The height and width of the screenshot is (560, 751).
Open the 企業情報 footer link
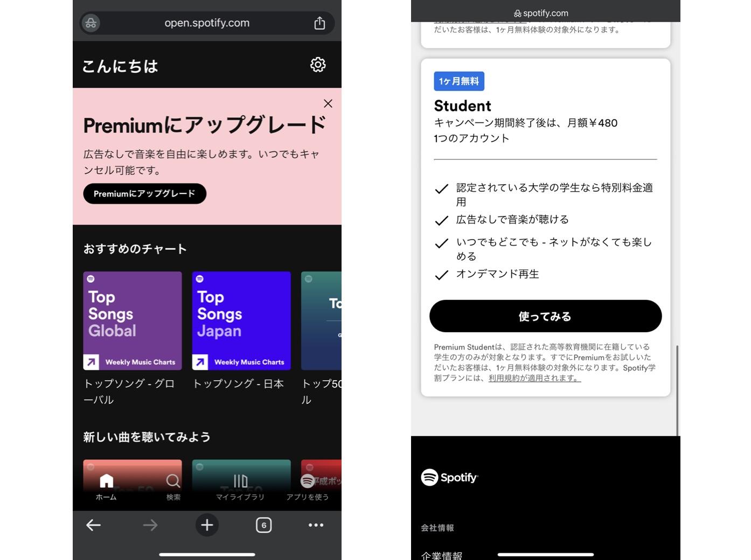pos(442,555)
